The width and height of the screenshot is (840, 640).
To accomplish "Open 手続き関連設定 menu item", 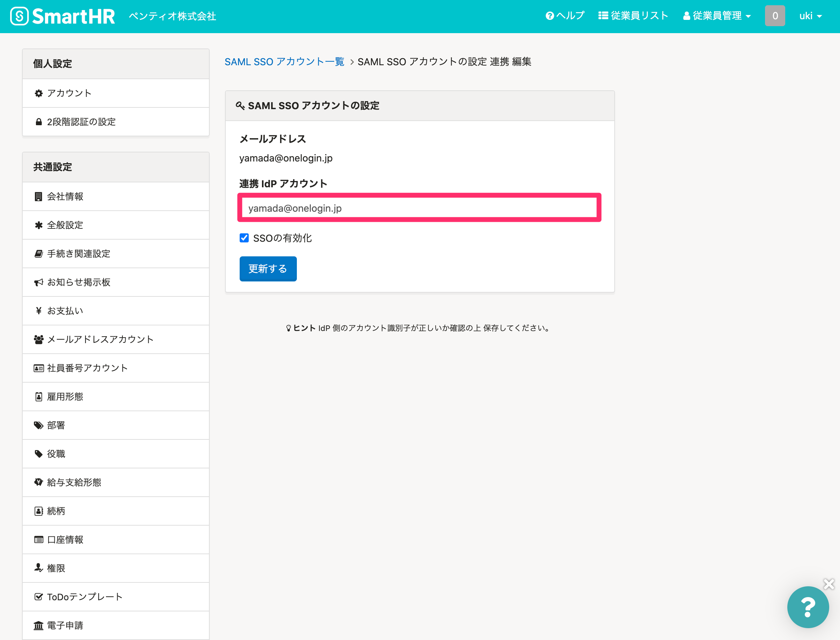I will click(x=116, y=254).
